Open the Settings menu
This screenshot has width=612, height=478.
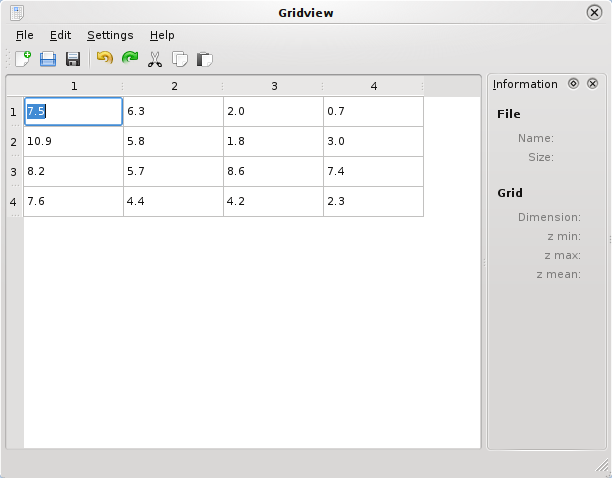click(x=110, y=35)
